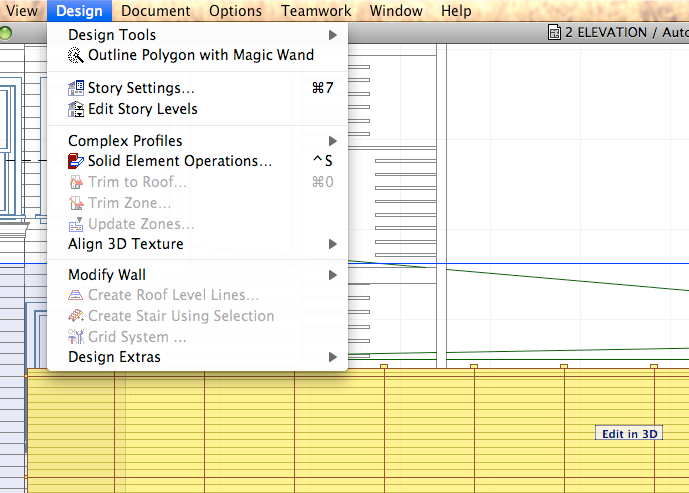Select Story Settings… menu entry
Screen dimensions: 689x493
(197, 88)
